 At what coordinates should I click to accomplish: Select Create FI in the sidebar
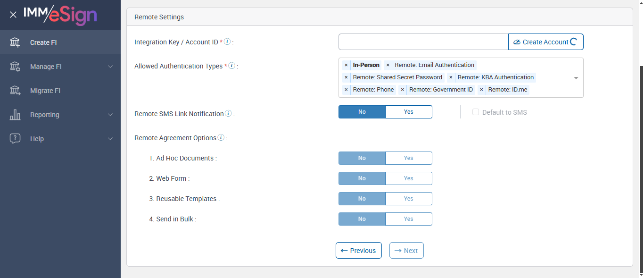click(x=43, y=42)
